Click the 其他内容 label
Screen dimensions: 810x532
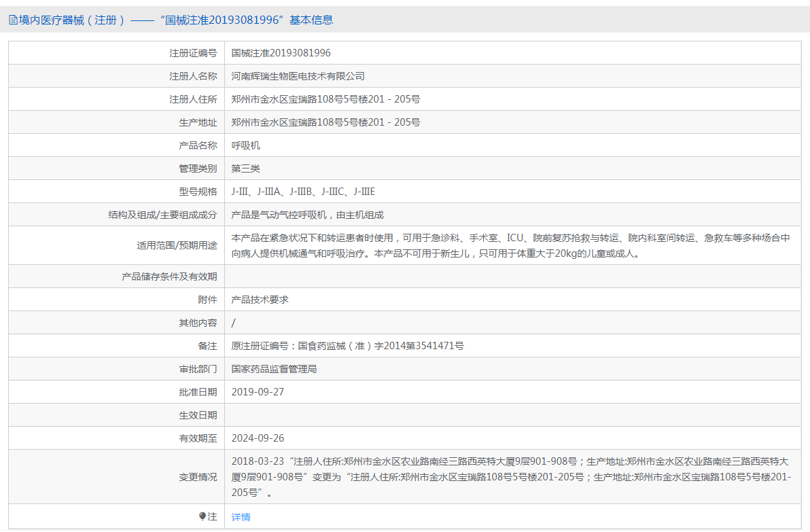[198, 323]
